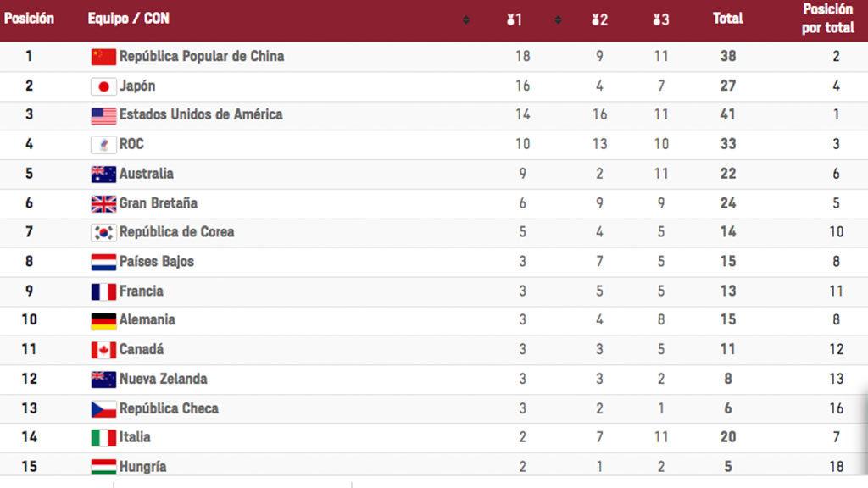Viewport: 868px width, 488px height.
Task: Click the ROC team flag icon
Action: click(103, 145)
